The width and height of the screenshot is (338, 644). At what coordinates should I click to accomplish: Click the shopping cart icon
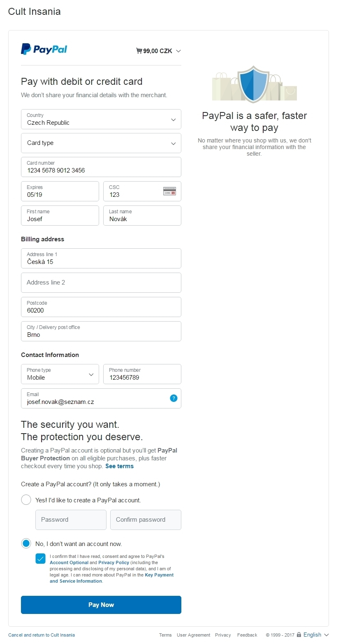point(139,51)
